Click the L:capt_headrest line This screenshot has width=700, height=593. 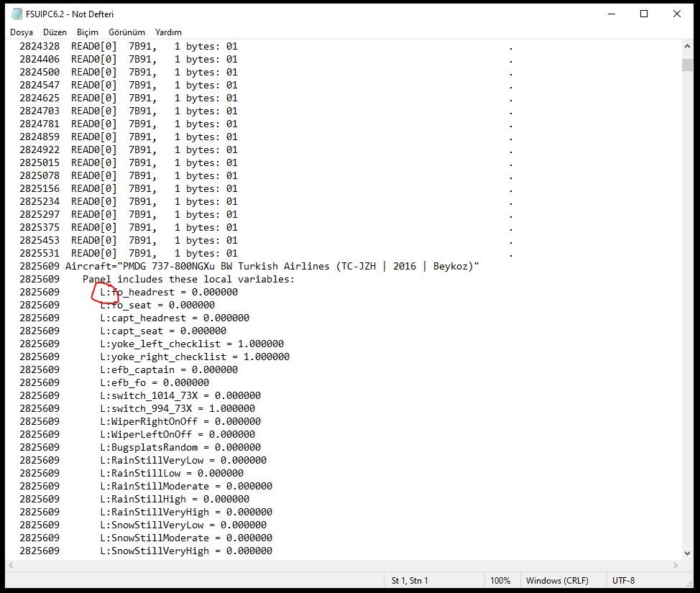[x=134, y=318]
